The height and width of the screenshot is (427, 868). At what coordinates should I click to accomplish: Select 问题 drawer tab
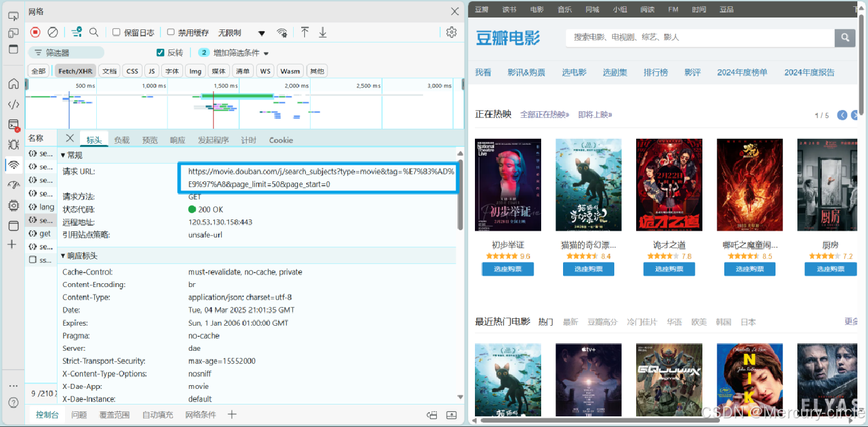click(x=79, y=414)
